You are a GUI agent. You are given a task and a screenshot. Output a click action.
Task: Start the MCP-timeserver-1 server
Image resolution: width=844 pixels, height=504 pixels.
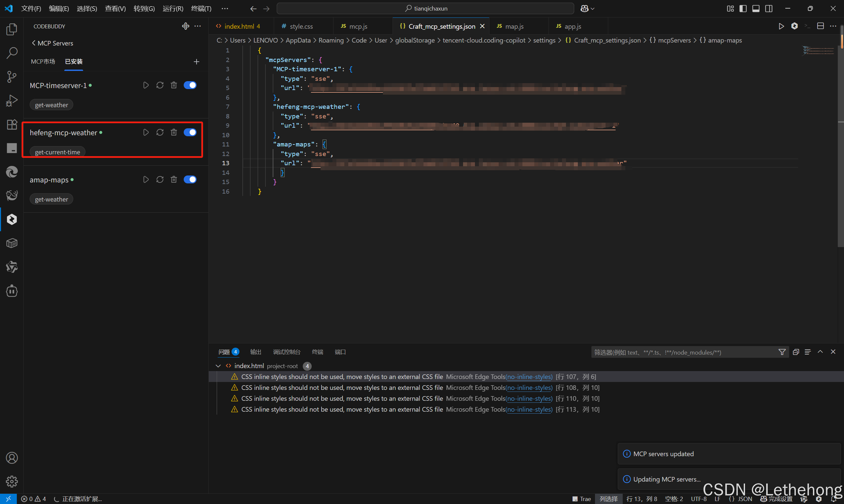click(146, 85)
